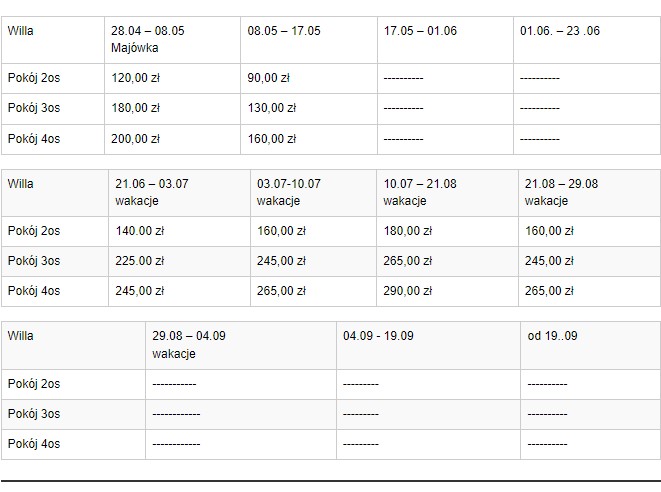Click the 04.09 - 19.09 date header
The width and height of the screenshot is (661, 492).
(x=378, y=336)
